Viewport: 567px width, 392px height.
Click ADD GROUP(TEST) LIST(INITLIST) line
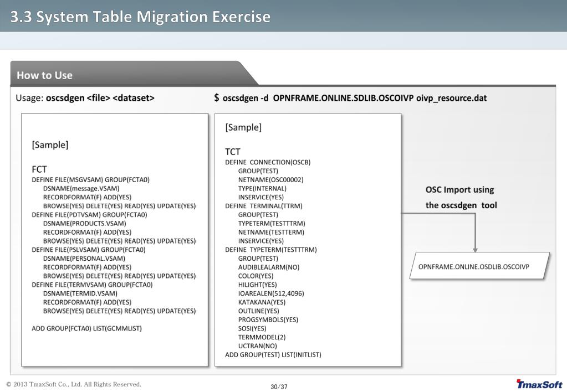[273, 354]
